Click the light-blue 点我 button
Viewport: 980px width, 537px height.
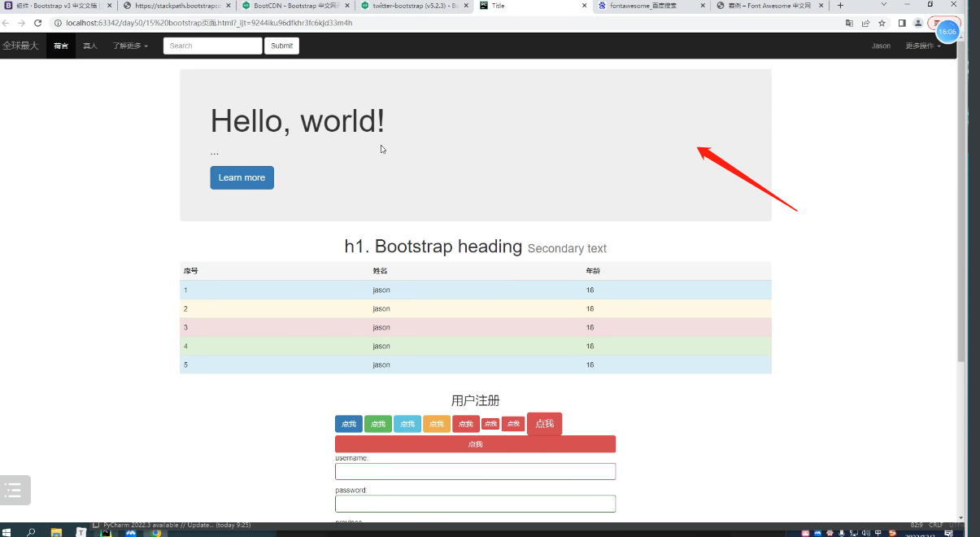407,424
